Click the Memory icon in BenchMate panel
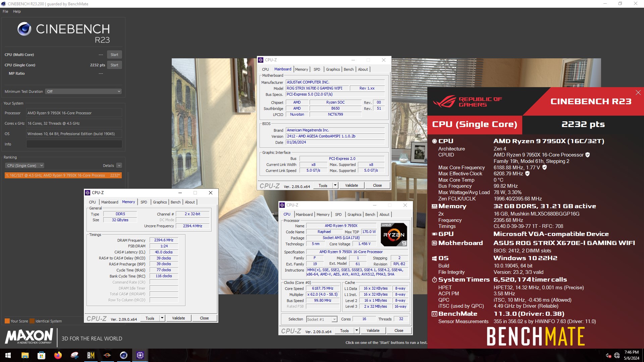Image resolution: width=644 pixels, height=362 pixels. pos(434,206)
